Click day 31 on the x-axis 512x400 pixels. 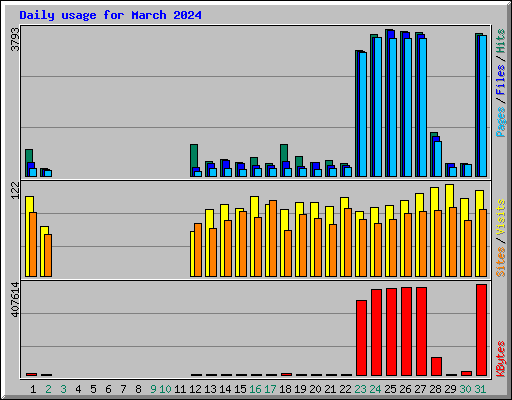[480, 389]
